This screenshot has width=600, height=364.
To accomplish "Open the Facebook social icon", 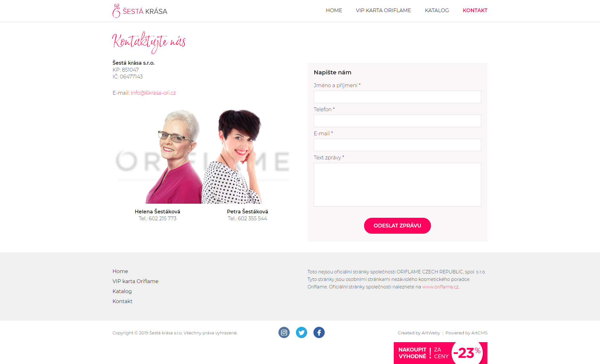I will pos(319,332).
